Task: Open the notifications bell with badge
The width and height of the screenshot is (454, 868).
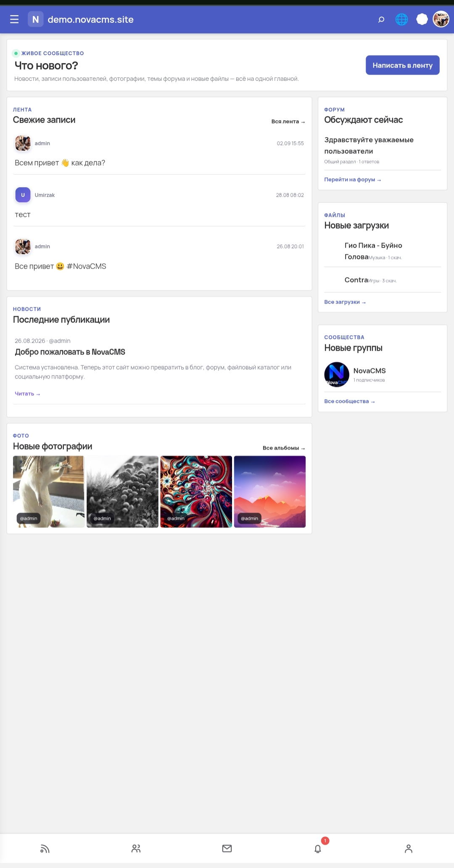Action: click(318, 849)
